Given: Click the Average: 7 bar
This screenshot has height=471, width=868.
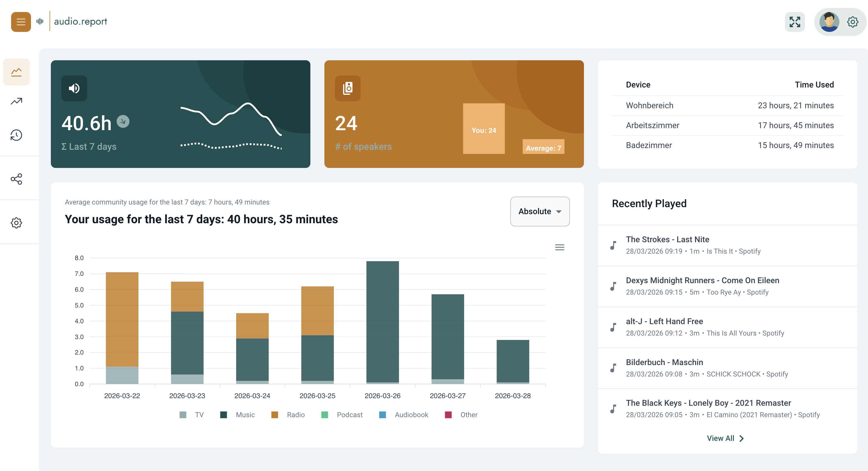Looking at the screenshot, I should 543,147.
